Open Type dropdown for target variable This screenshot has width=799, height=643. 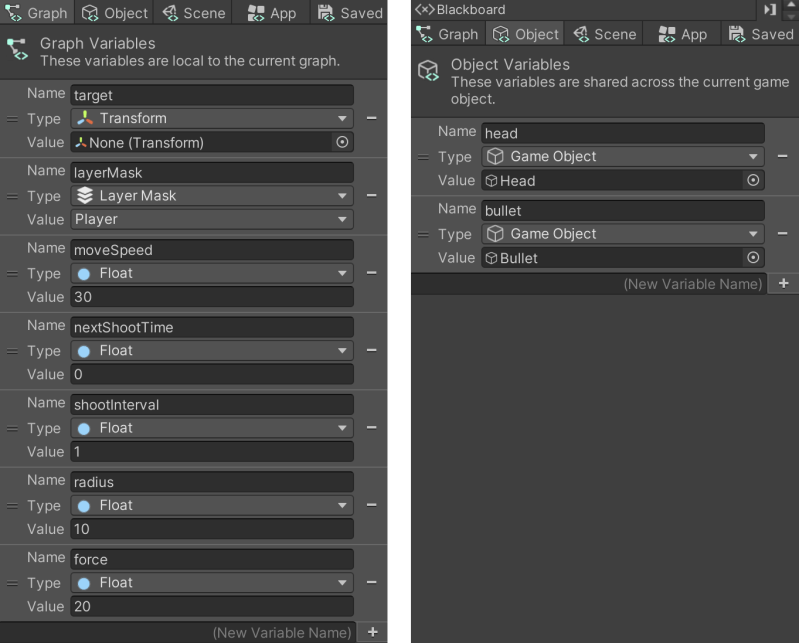point(211,118)
